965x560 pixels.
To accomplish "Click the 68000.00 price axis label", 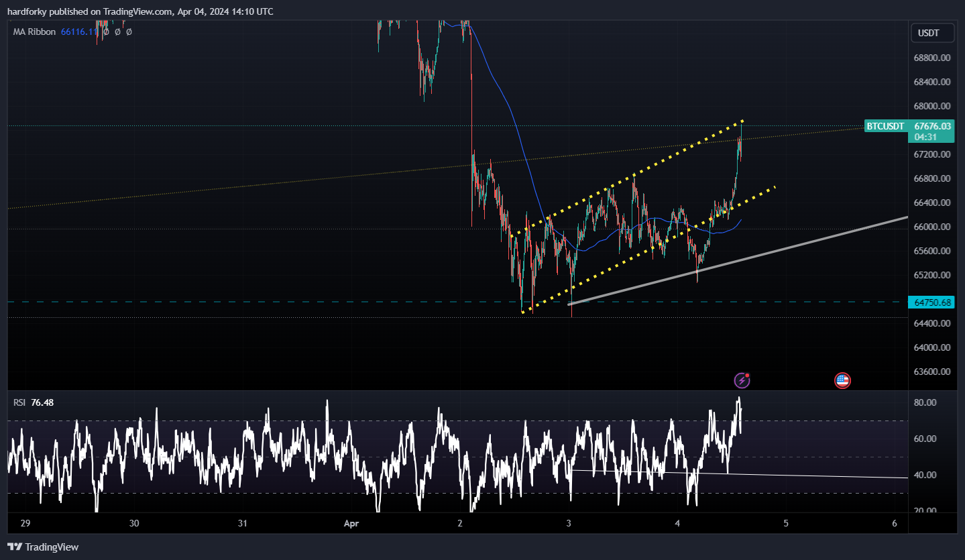I will click(x=932, y=106).
